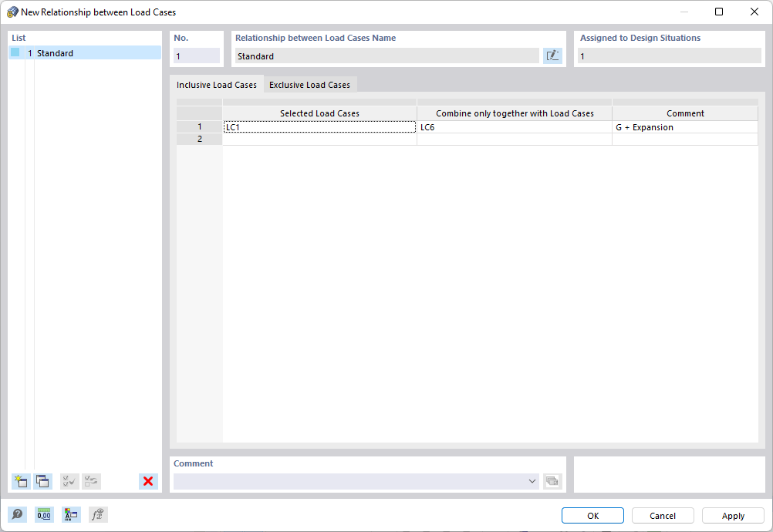Open units and decimal places settings
Screen dimensions: 773x532
[x=44, y=514]
